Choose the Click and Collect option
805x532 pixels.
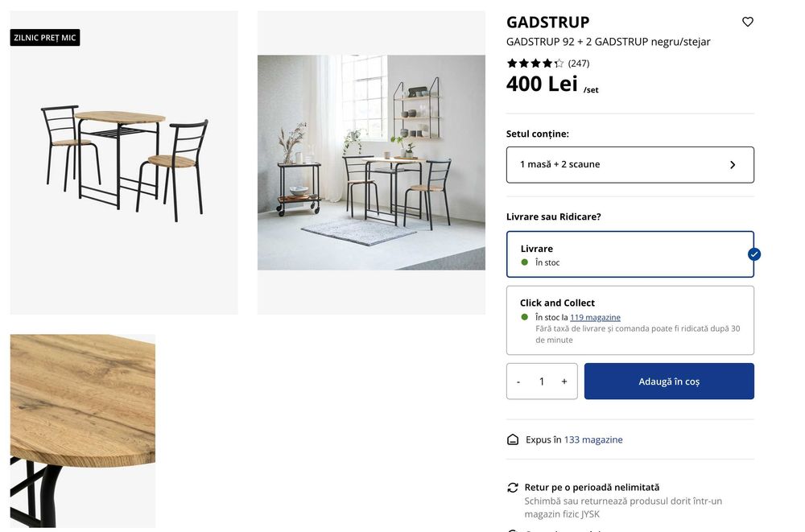[x=630, y=320]
